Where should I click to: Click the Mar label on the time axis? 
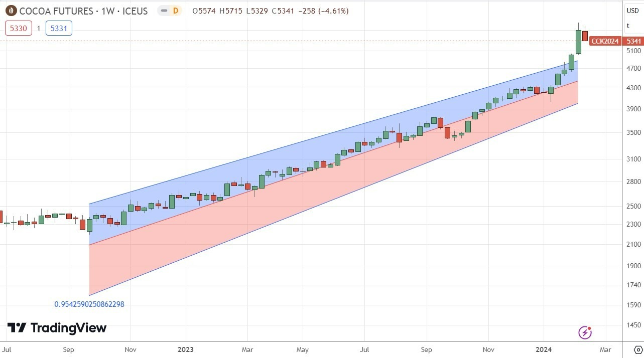coord(605,349)
